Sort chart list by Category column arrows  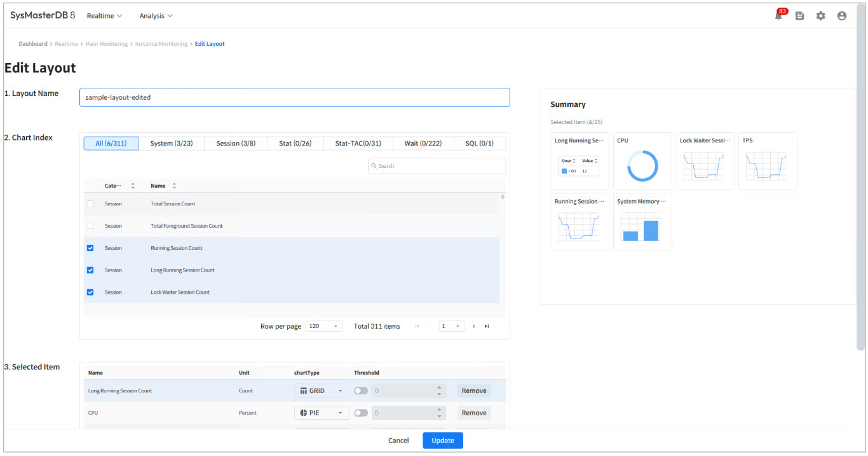133,186
